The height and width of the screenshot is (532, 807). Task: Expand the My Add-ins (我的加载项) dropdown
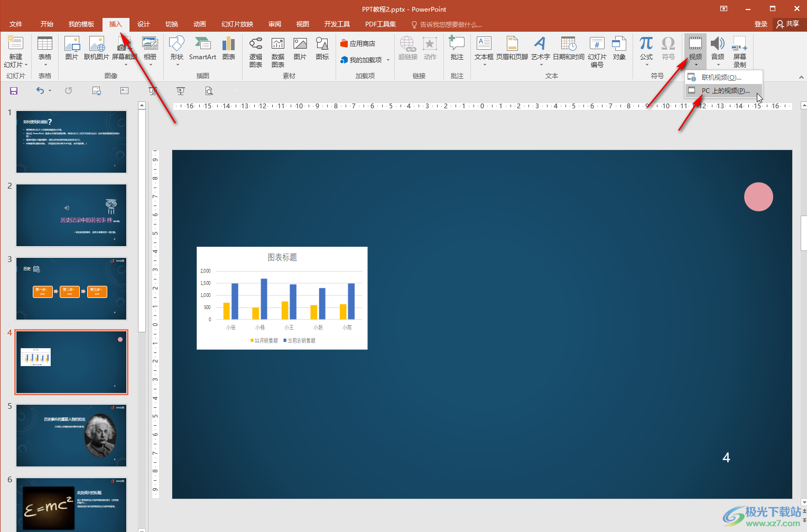(x=388, y=60)
